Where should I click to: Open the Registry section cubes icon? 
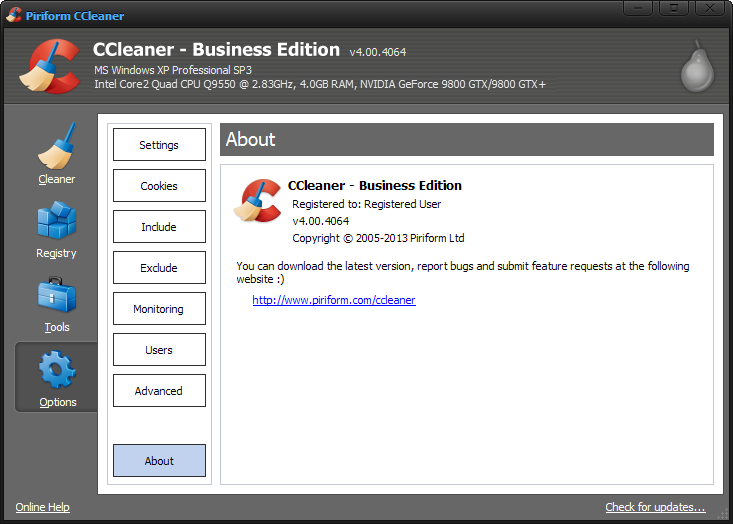pos(57,220)
